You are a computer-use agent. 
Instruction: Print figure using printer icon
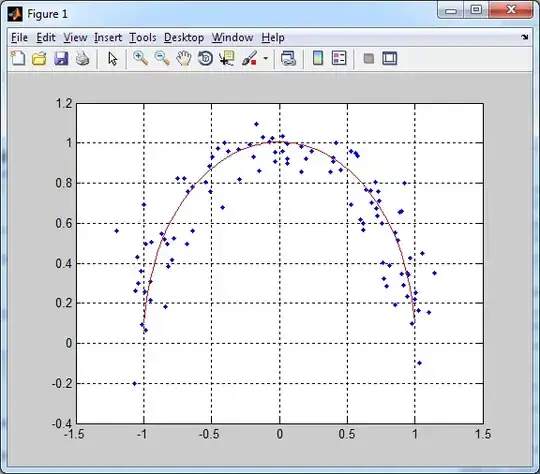tap(83, 58)
